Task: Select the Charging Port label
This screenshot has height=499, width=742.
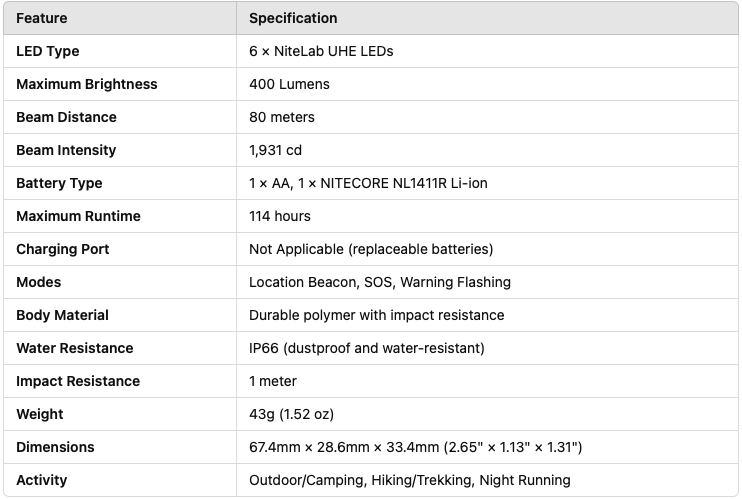Action: 62,249
